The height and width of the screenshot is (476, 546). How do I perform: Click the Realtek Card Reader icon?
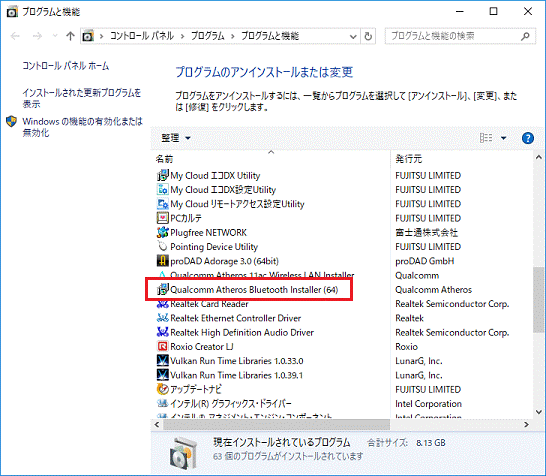[x=163, y=304]
